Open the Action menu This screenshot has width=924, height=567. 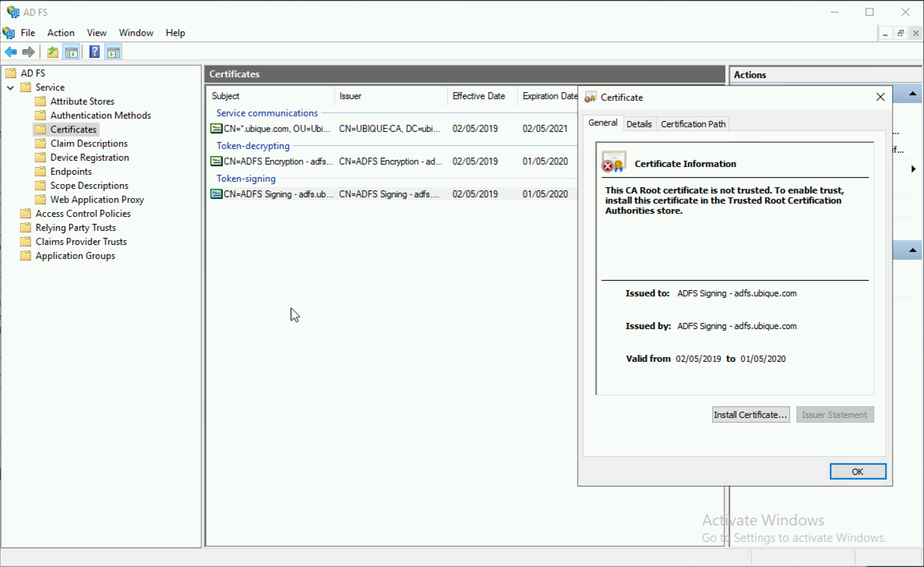tap(61, 33)
